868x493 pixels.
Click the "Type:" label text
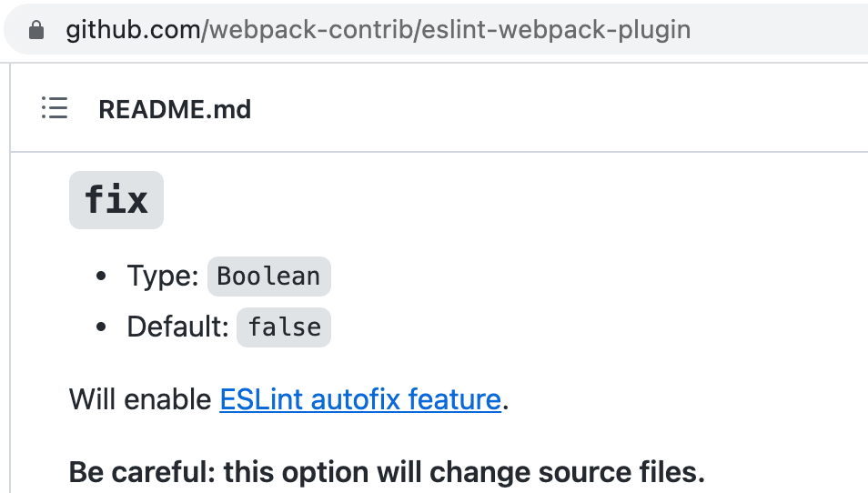point(163,277)
